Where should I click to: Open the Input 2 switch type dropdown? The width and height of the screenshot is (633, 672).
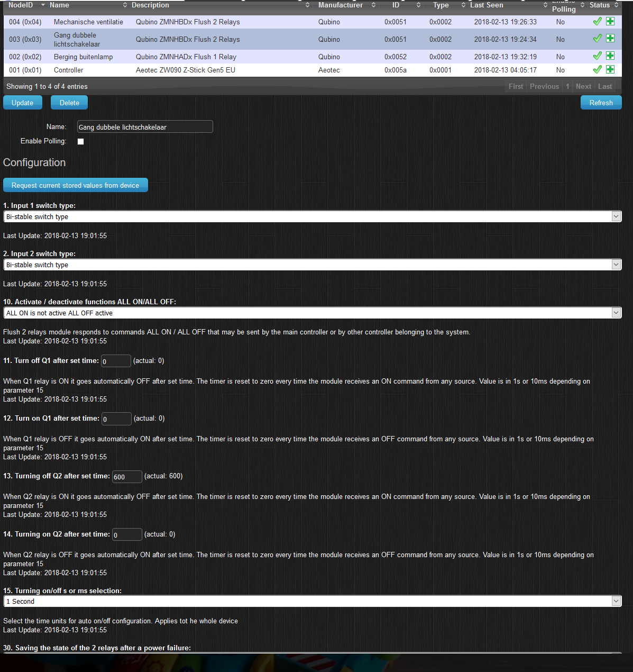pos(616,264)
